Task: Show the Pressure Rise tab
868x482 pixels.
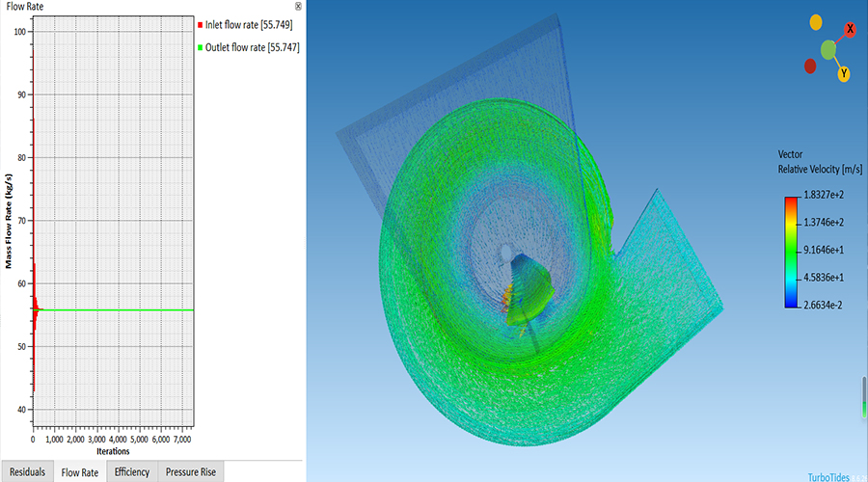Action: [190, 472]
